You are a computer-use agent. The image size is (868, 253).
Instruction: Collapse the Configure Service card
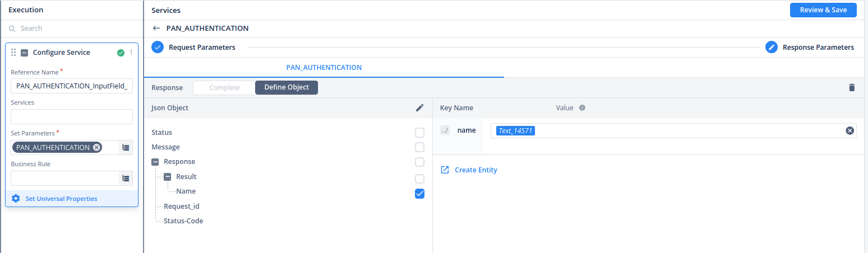[x=24, y=53]
